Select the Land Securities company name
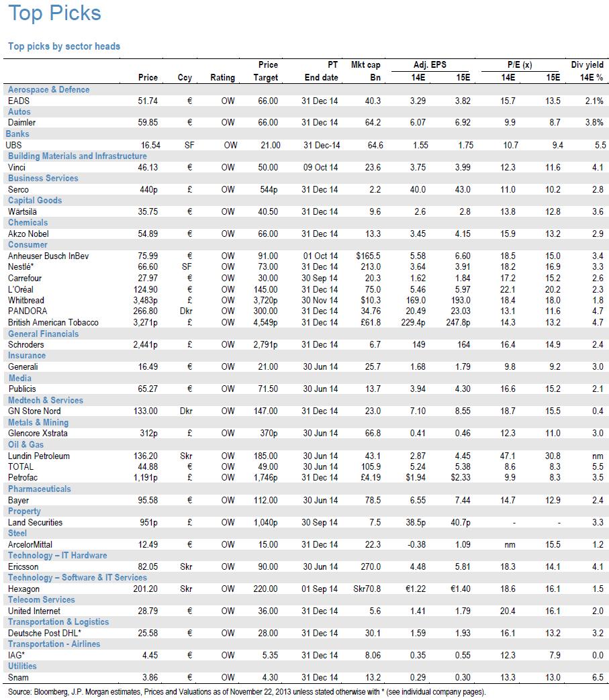The image size is (609, 700). (36, 522)
